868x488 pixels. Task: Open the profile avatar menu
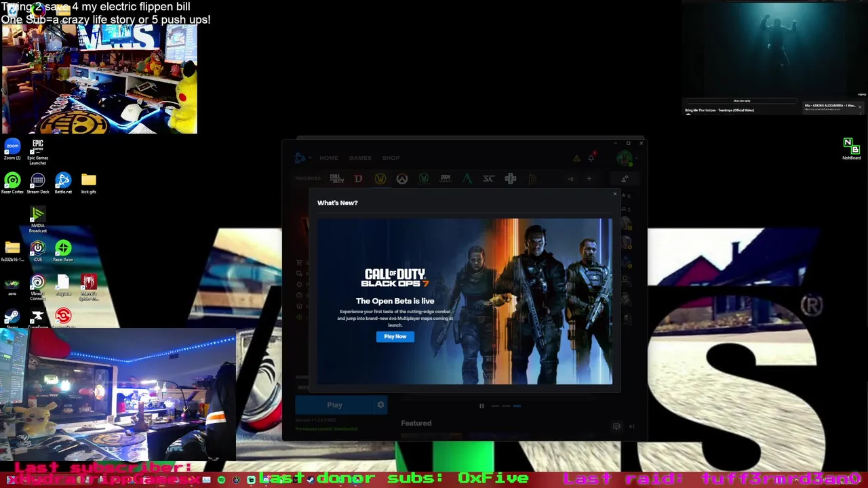point(625,159)
